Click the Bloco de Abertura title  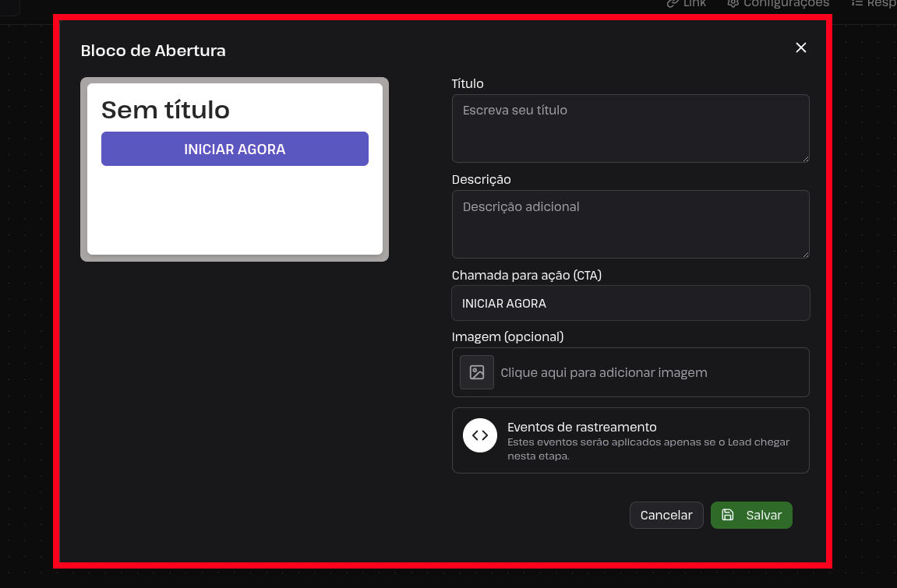tap(153, 51)
